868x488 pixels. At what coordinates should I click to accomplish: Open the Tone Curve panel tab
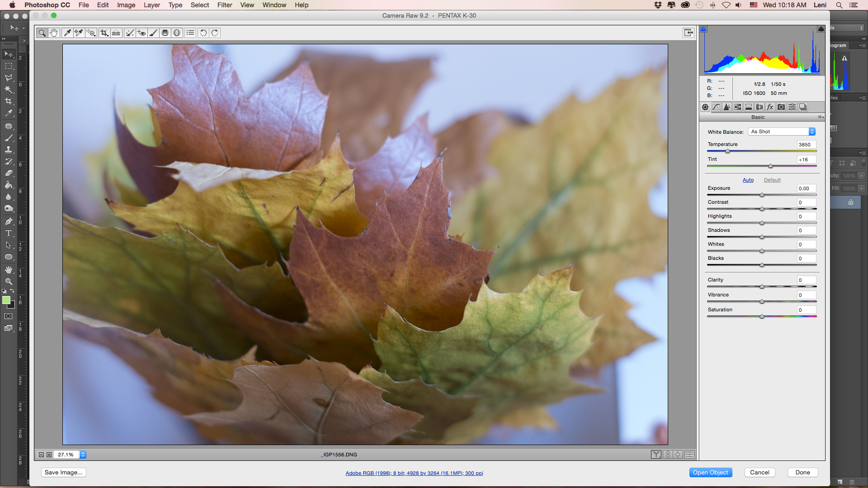tap(716, 107)
